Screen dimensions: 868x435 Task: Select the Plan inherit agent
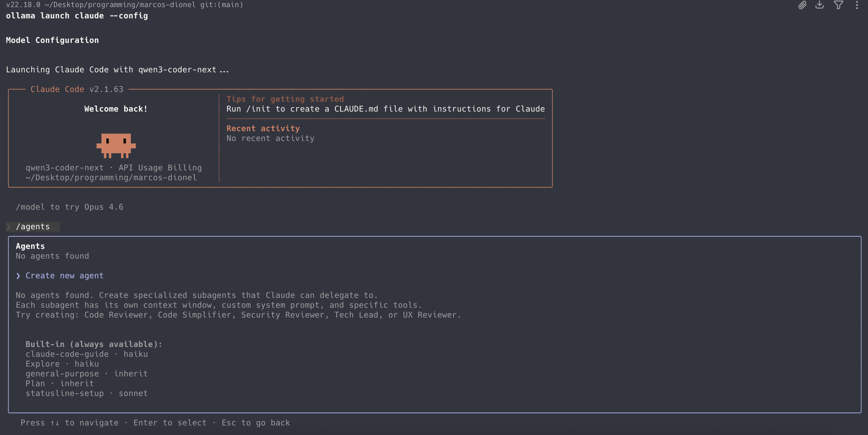pos(60,384)
